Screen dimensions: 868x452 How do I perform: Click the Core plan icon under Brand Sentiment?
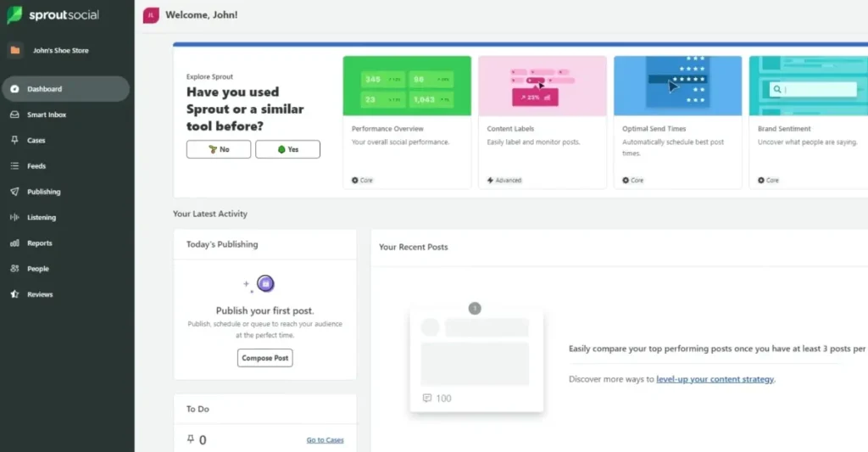(761, 180)
